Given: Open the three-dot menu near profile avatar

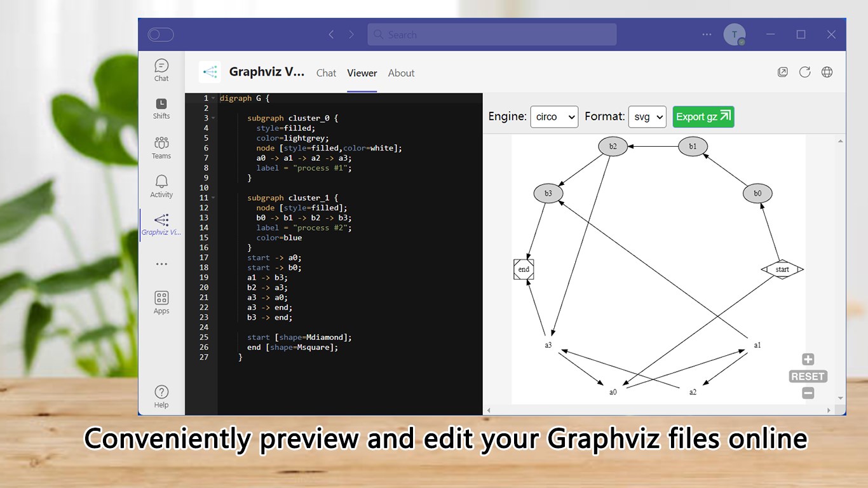Looking at the screenshot, I should pos(707,34).
